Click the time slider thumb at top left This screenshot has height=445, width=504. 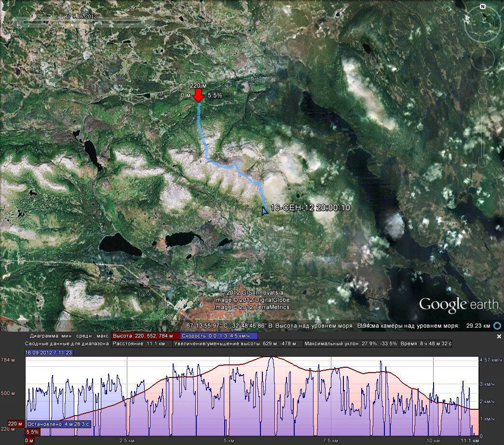(60, 23)
